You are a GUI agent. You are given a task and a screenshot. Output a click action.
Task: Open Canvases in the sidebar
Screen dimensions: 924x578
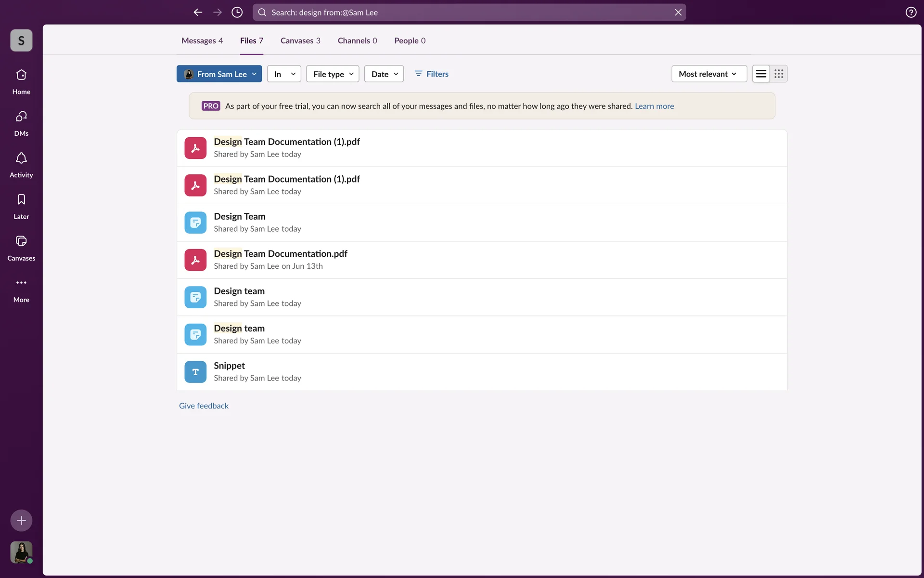coord(21,241)
